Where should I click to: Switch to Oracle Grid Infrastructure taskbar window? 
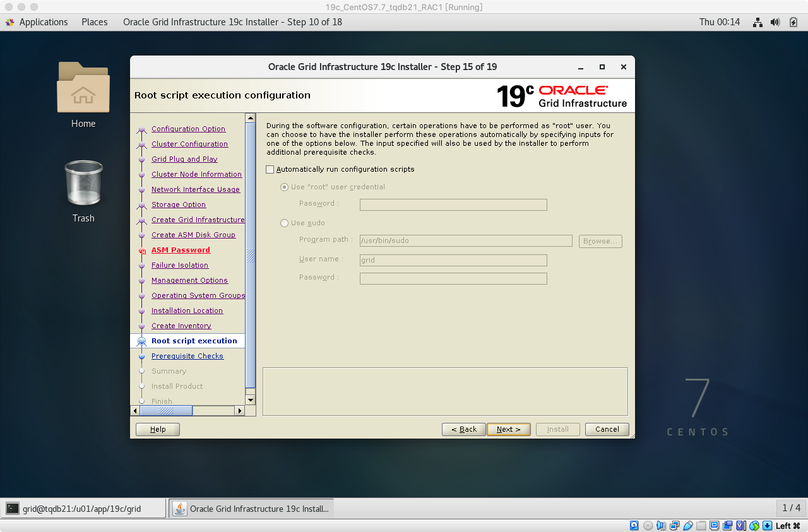pos(252,509)
